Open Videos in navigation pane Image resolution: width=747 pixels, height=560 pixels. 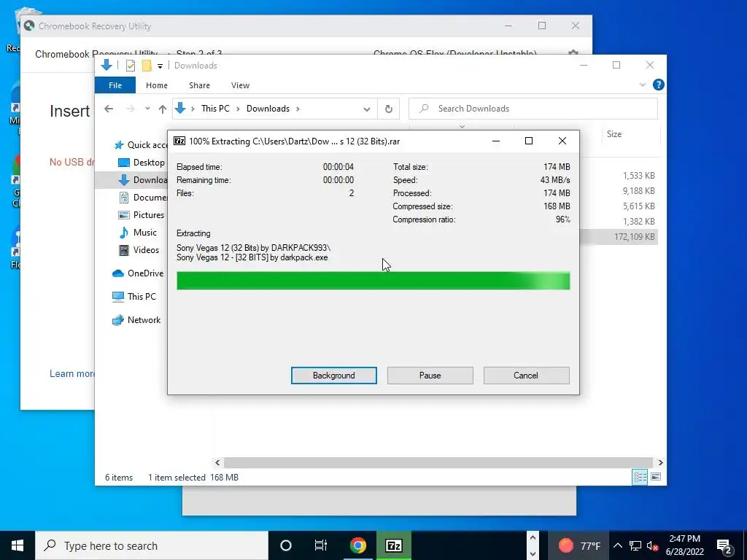pyautogui.click(x=139, y=250)
